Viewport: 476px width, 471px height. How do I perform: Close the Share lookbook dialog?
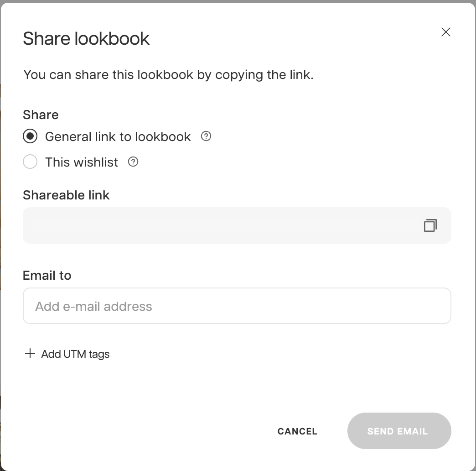446,32
